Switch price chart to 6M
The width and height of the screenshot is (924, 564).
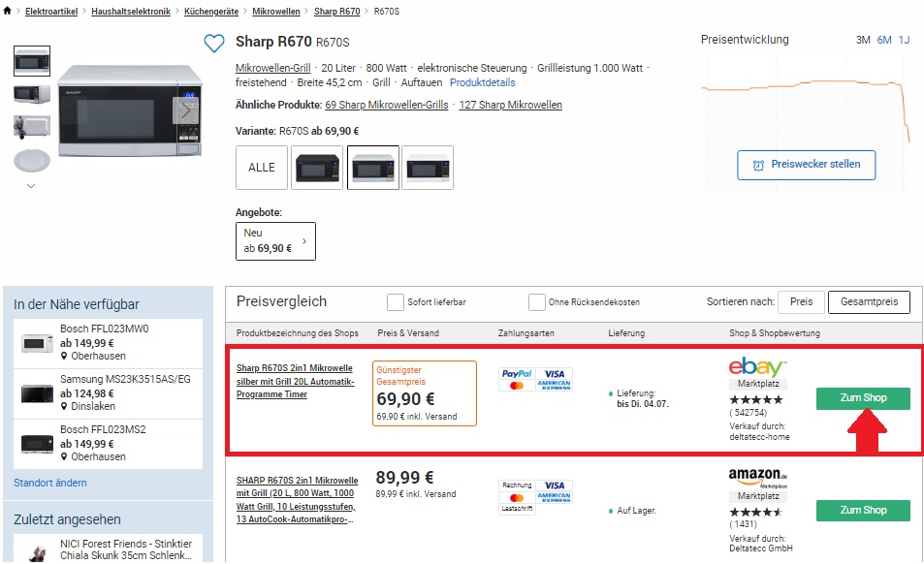(x=884, y=40)
